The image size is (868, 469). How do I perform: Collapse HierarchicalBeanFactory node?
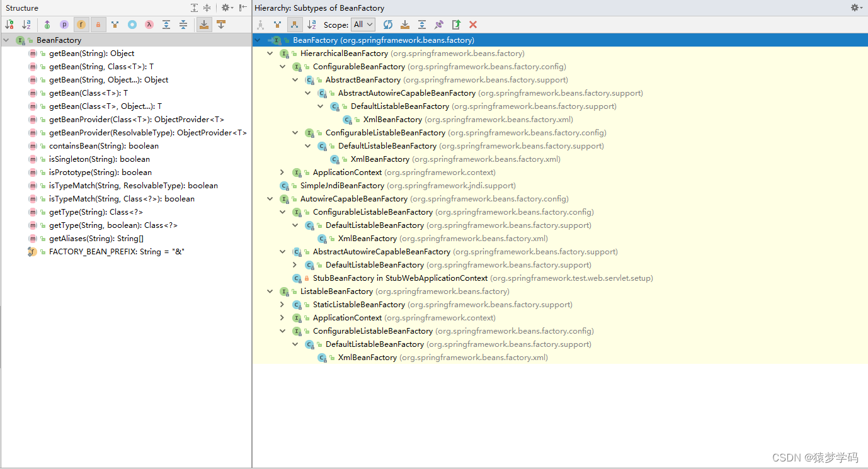pyautogui.click(x=270, y=54)
